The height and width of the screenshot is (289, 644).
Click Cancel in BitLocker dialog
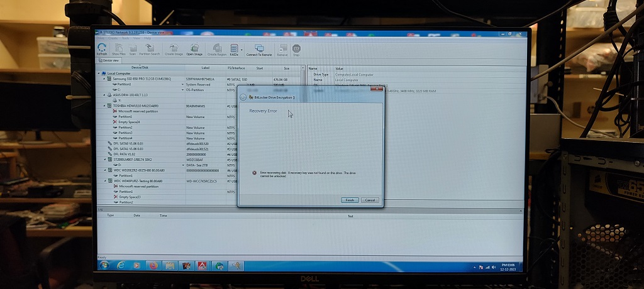click(x=370, y=200)
